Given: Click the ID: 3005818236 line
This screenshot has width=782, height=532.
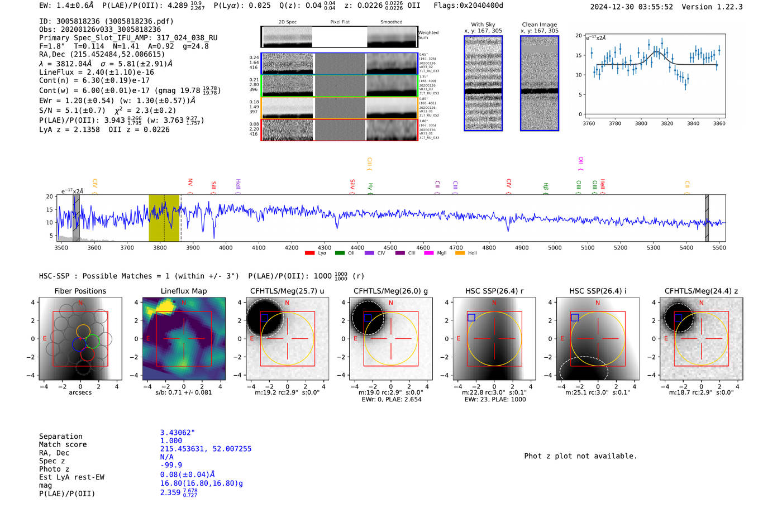Looking at the screenshot, I should [x=106, y=21].
